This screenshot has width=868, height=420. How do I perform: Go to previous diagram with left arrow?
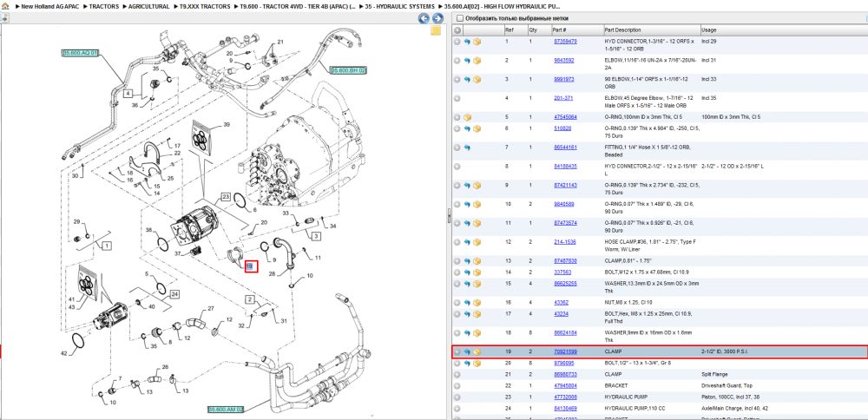424,18
